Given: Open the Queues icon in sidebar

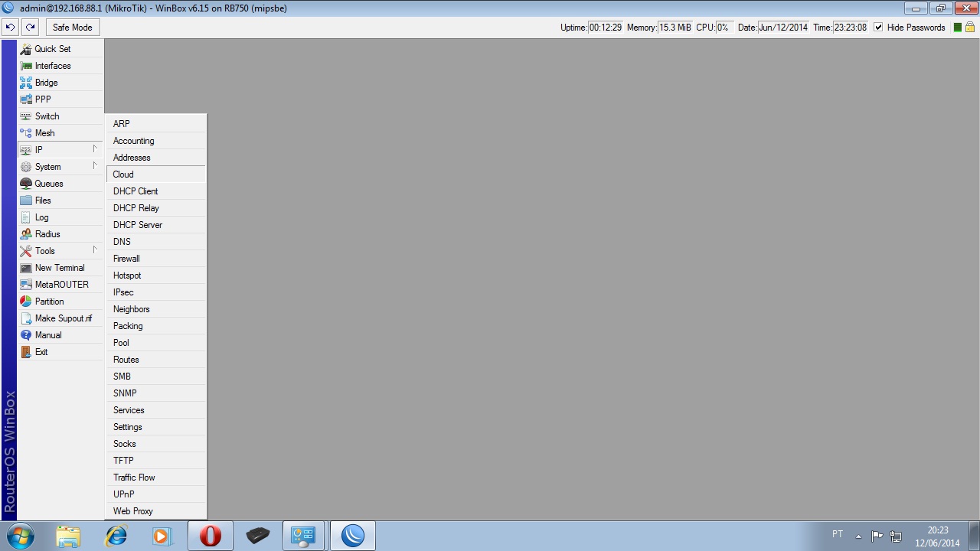Looking at the screenshot, I should (26, 184).
